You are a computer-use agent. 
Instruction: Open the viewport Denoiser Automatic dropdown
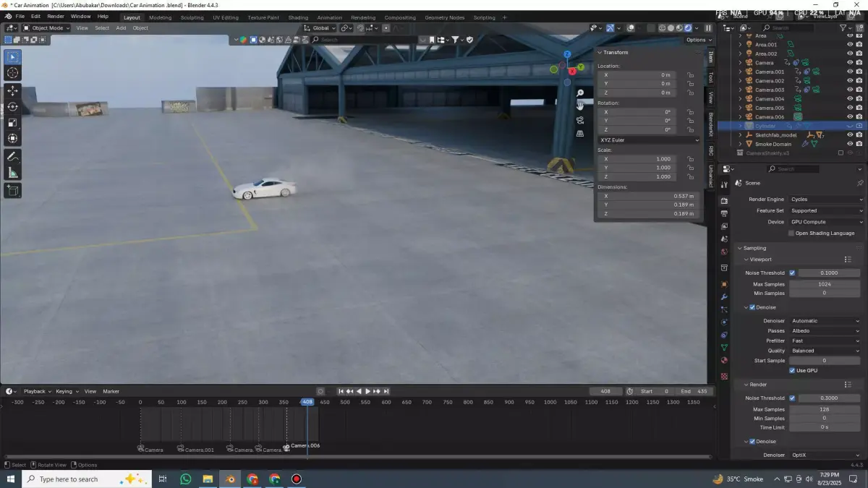(x=826, y=321)
